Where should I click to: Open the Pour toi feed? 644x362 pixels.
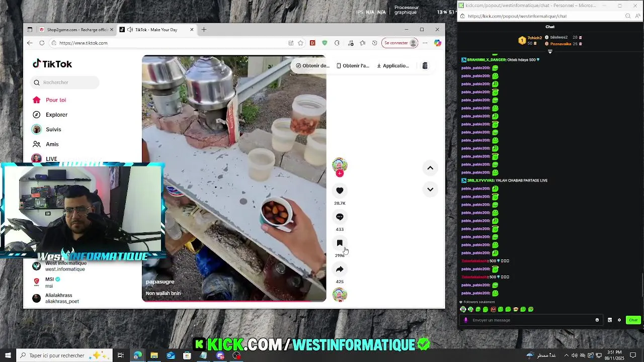56,100
